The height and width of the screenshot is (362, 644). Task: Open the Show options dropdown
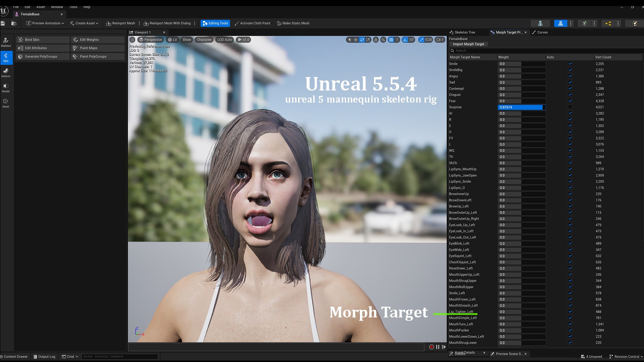(187, 40)
